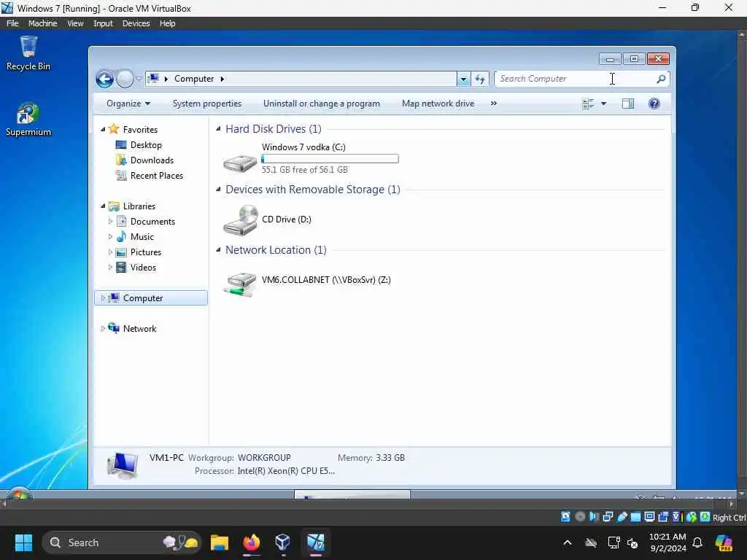The height and width of the screenshot is (560, 747).
Task: Click VirtualBox USB devices indicator icon
Action: pos(622,517)
